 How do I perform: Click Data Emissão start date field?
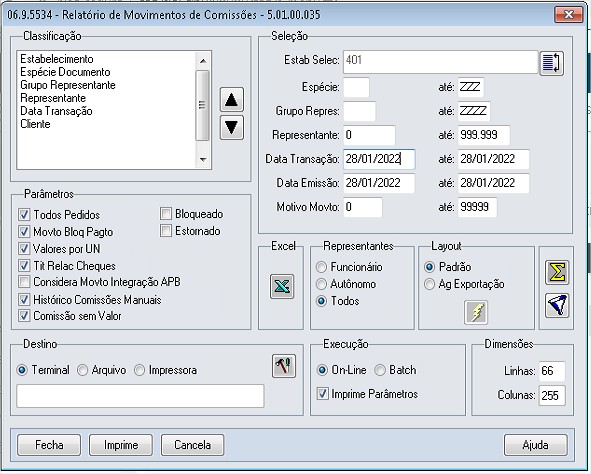coord(379,183)
